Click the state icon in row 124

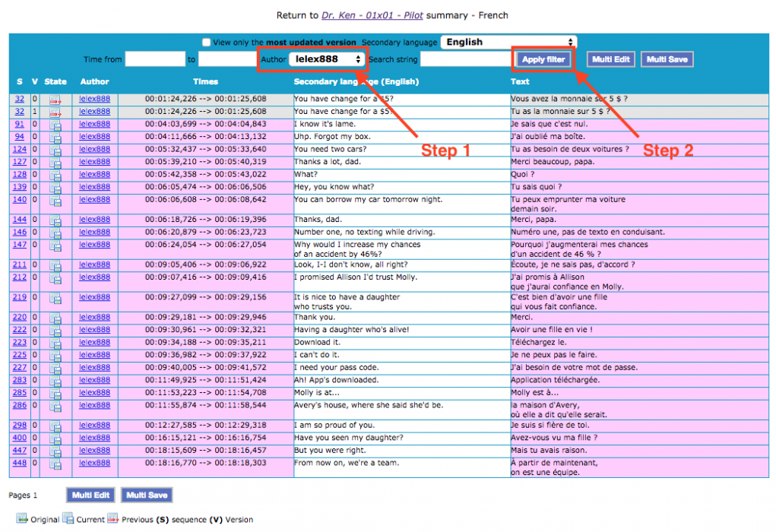coord(55,150)
